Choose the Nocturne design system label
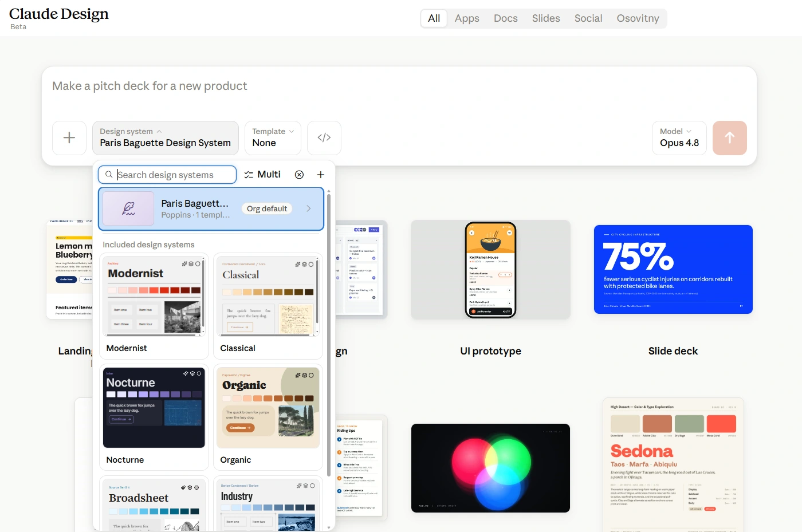Viewport: 802px width, 532px height. coord(125,460)
